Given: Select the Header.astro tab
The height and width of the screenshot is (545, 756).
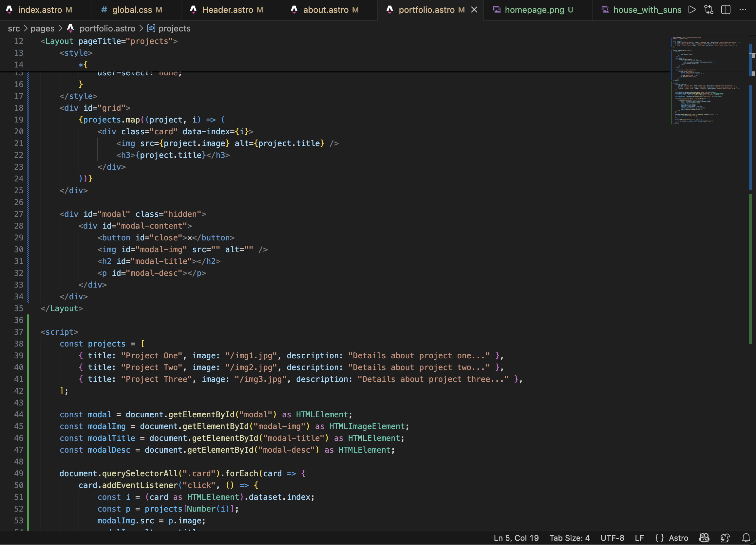Looking at the screenshot, I should (x=228, y=10).
